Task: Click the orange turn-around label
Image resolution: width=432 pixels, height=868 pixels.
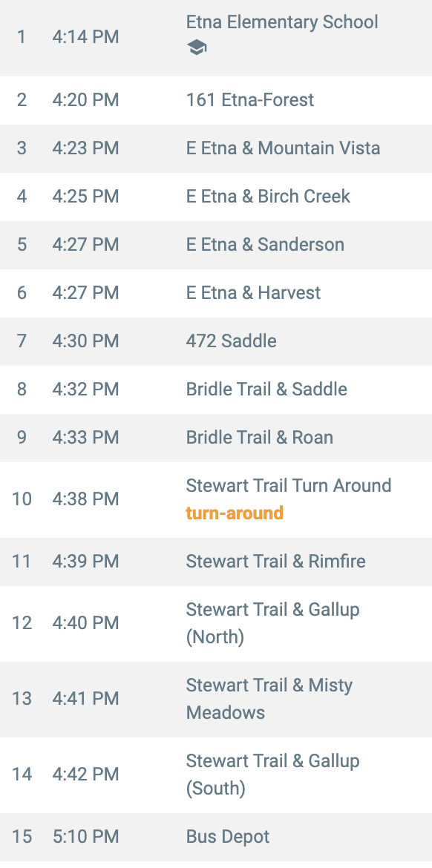Action: [x=235, y=513]
